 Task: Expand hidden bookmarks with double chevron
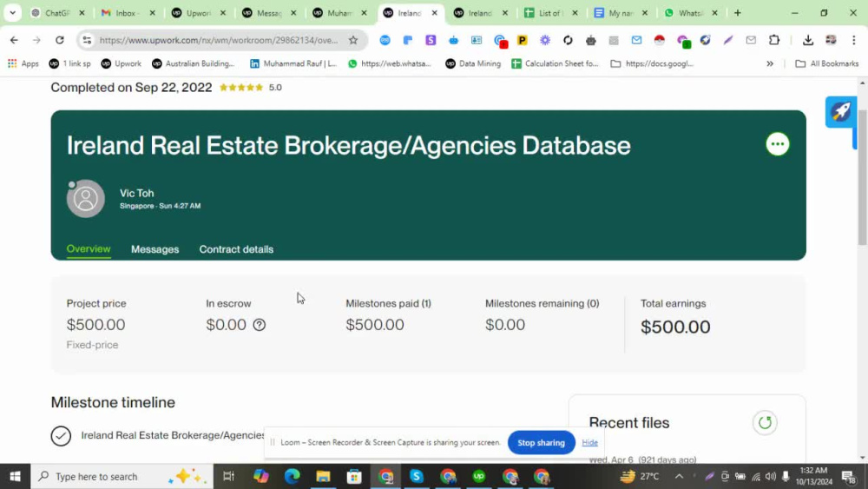click(x=769, y=63)
